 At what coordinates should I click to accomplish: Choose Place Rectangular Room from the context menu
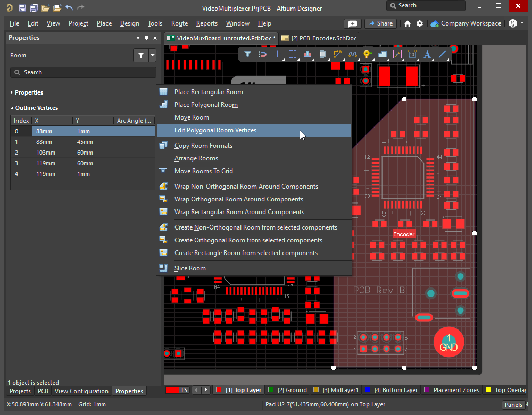pos(254,92)
